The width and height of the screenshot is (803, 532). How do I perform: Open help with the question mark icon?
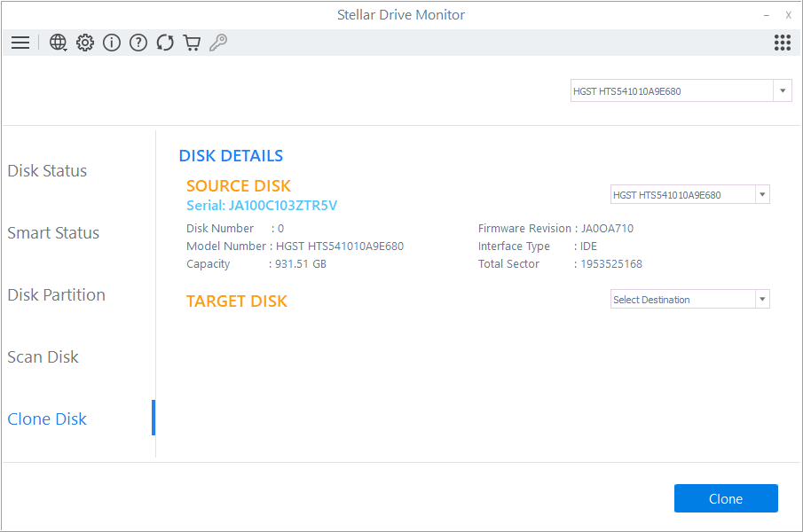click(138, 43)
